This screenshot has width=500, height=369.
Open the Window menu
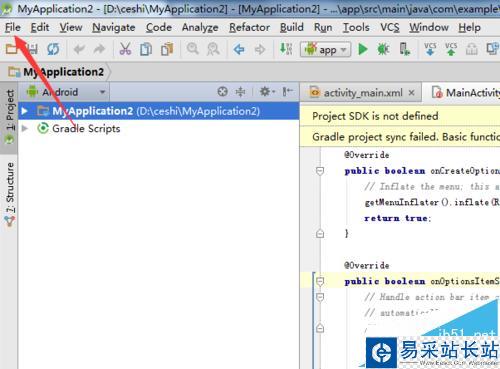point(429,27)
